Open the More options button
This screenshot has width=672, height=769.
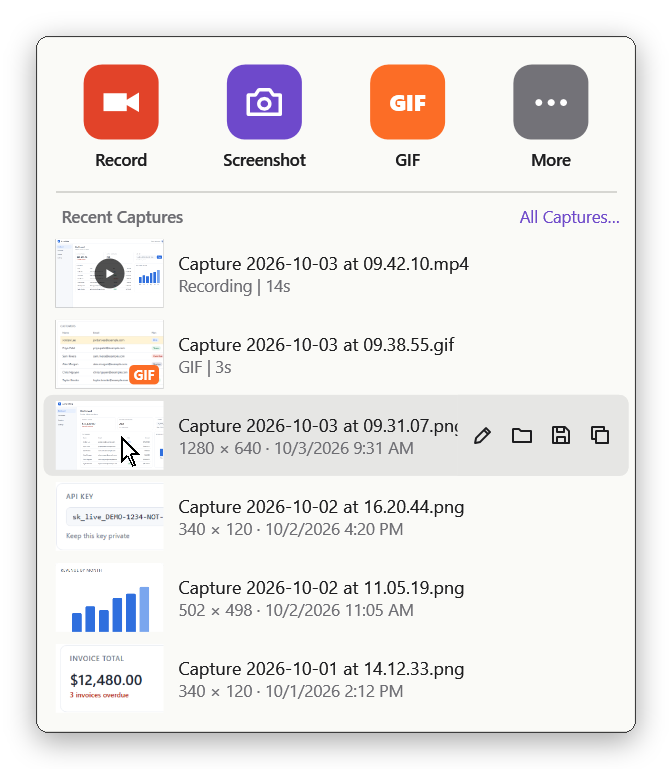[551, 102]
